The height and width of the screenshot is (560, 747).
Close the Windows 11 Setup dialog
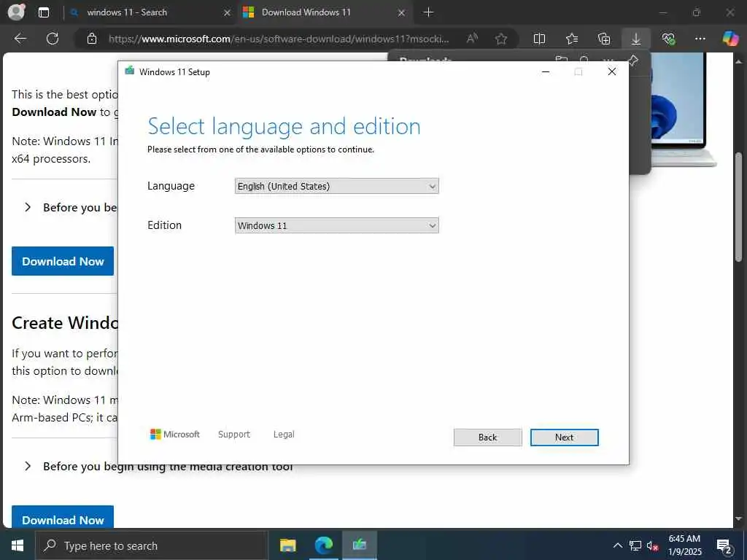click(x=612, y=72)
